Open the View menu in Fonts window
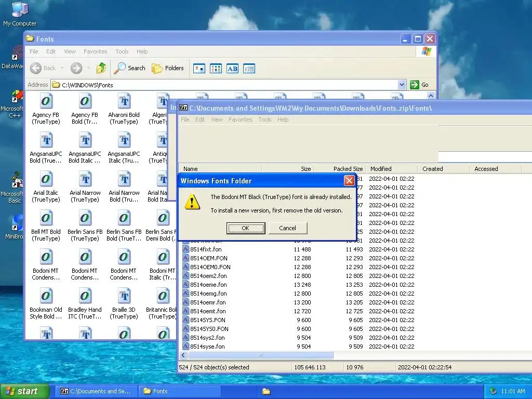The width and height of the screenshot is (532, 399). click(x=70, y=51)
